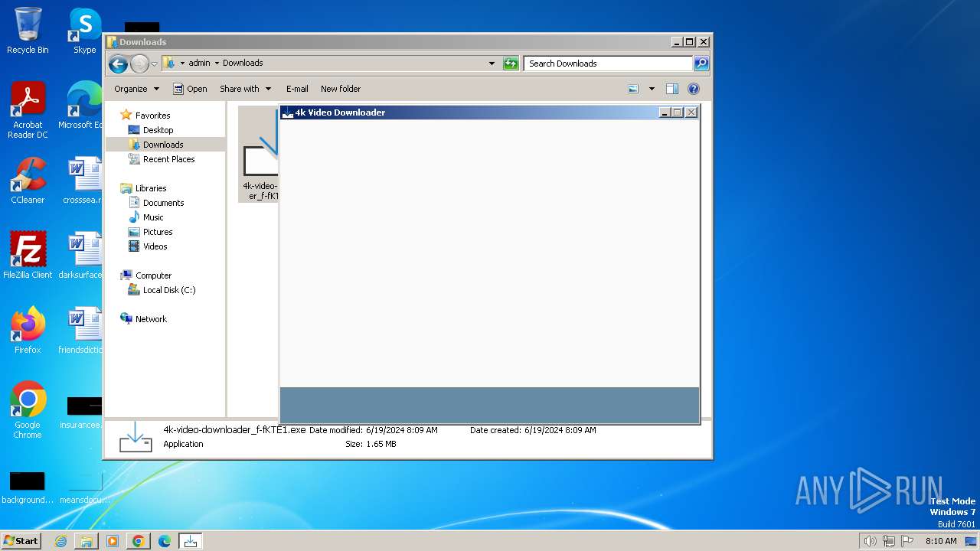
Task: Click the admin breadcrumb in address bar
Action: click(199, 64)
